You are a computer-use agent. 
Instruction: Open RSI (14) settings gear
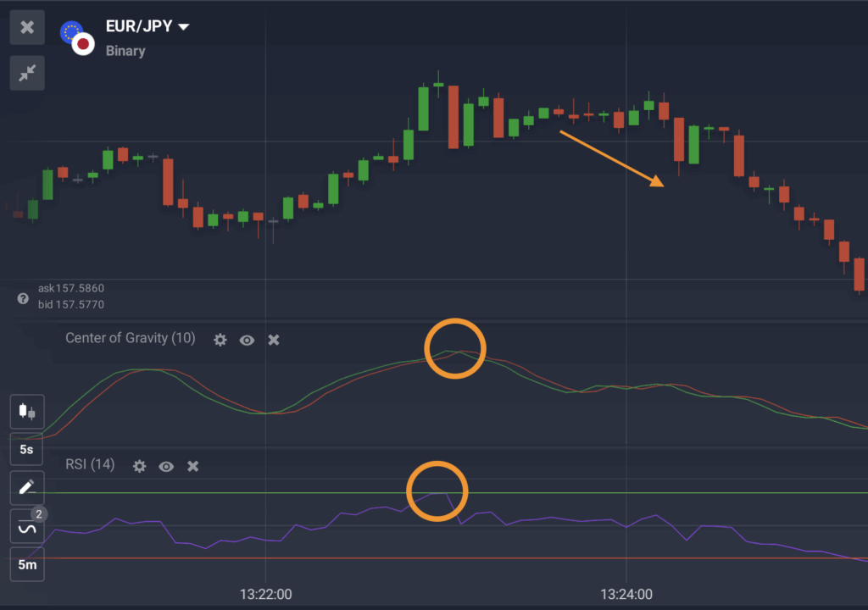pos(140,466)
